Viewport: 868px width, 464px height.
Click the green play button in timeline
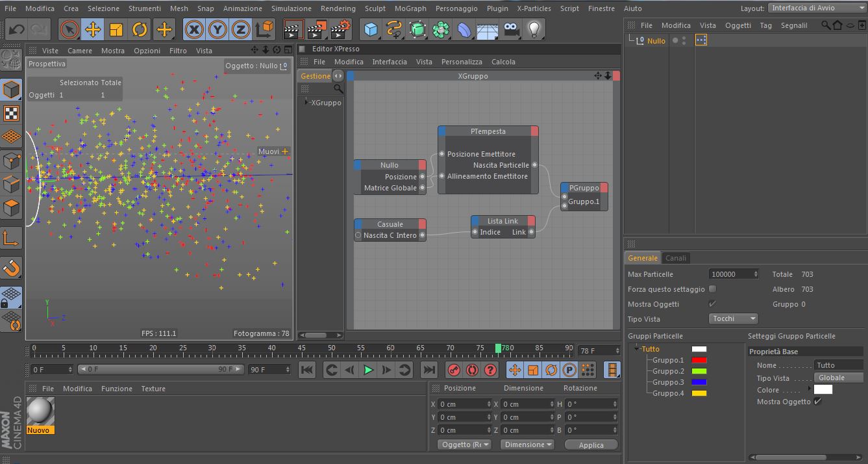pos(368,370)
